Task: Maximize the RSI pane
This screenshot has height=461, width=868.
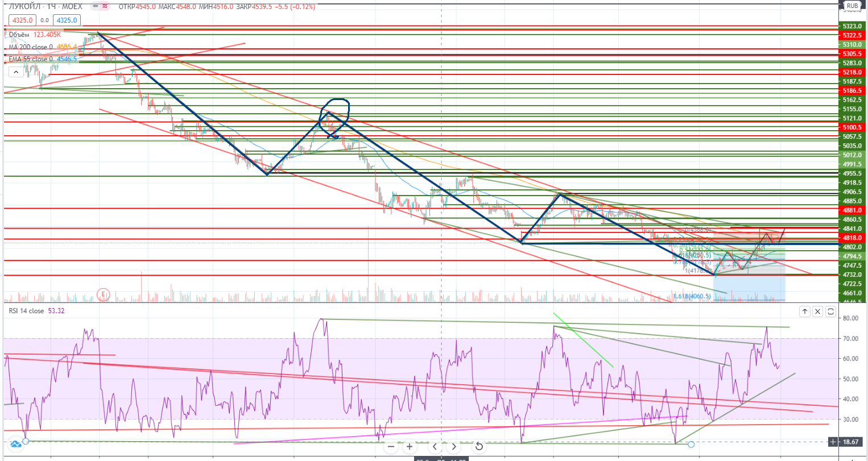Action: [x=830, y=311]
